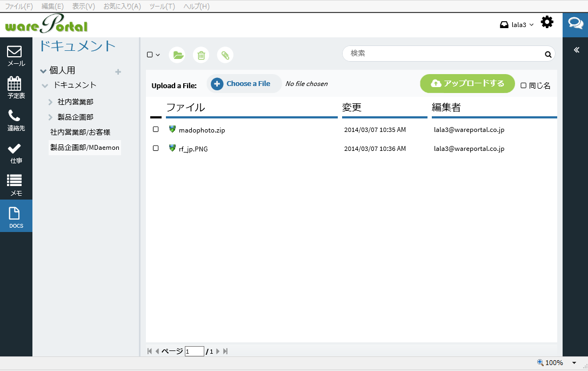Open the Calendar (予定表) sidebar icon
The image size is (588, 371).
tap(16, 88)
